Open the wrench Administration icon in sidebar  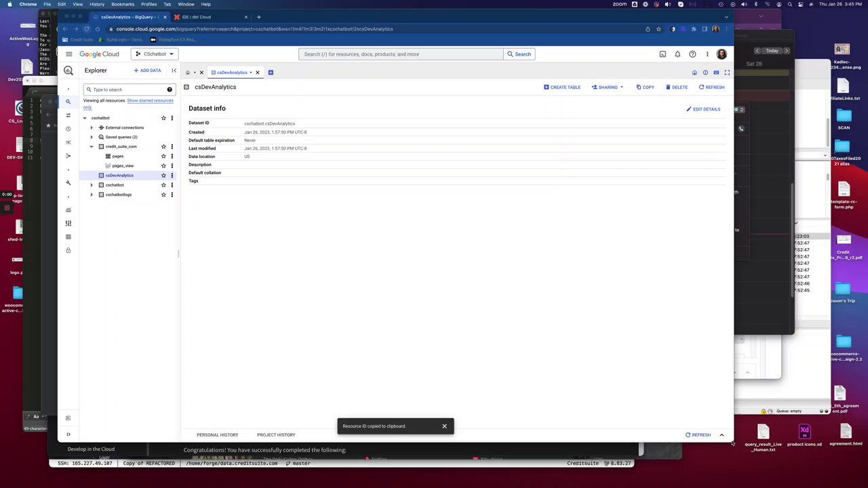(x=68, y=183)
